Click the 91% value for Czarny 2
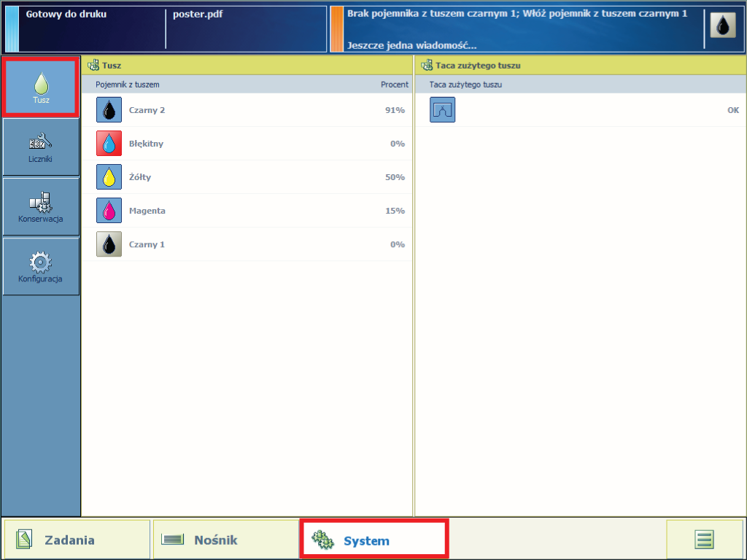 (x=395, y=110)
